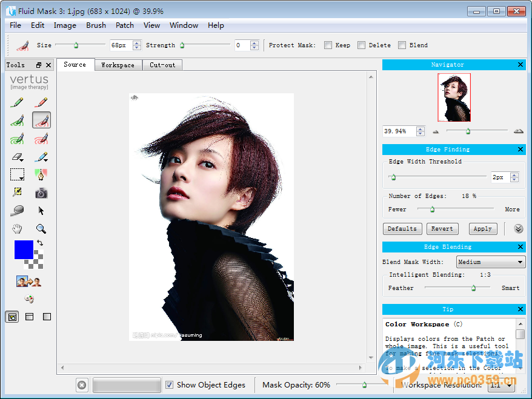
Task: Select the green Keep brush tool
Action: pyautogui.click(x=18, y=120)
